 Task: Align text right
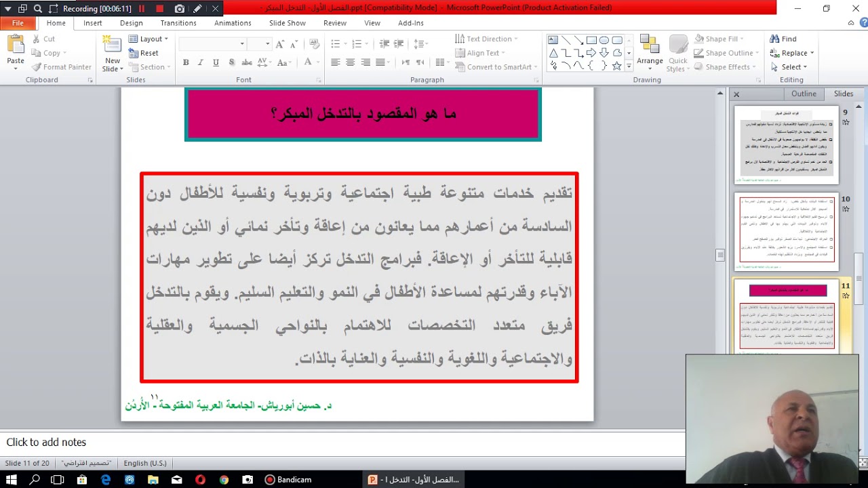click(x=366, y=62)
